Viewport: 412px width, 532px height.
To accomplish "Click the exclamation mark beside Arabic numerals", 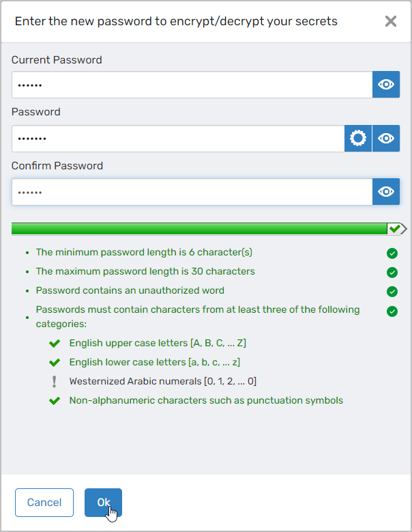I will (55, 381).
